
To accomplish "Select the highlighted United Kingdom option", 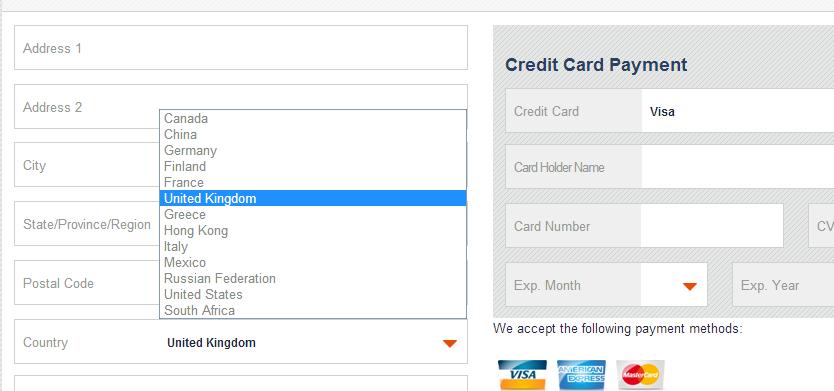I will (x=313, y=198).
